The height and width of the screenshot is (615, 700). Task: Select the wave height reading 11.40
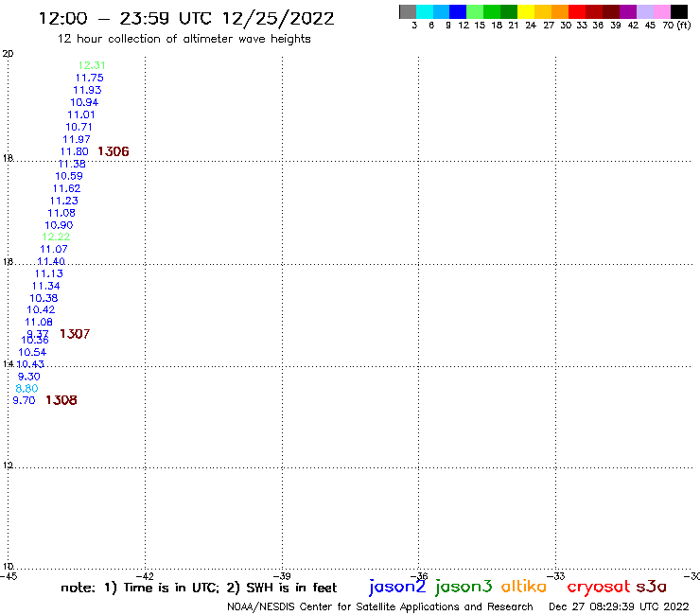coord(51,261)
